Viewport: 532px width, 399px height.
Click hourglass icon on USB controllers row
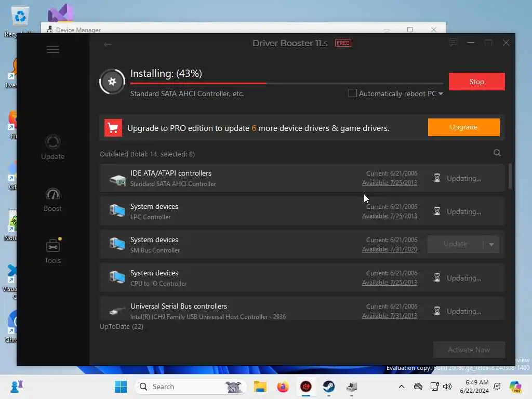437,311
